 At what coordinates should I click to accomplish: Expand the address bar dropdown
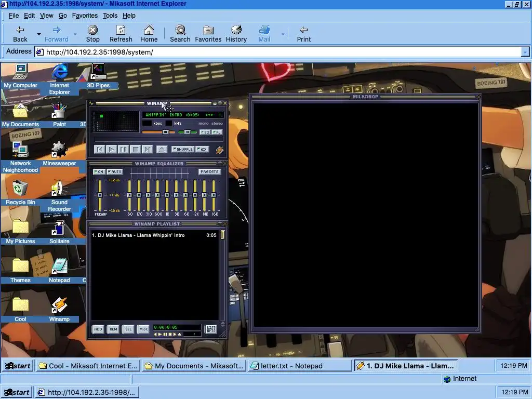[525, 52]
